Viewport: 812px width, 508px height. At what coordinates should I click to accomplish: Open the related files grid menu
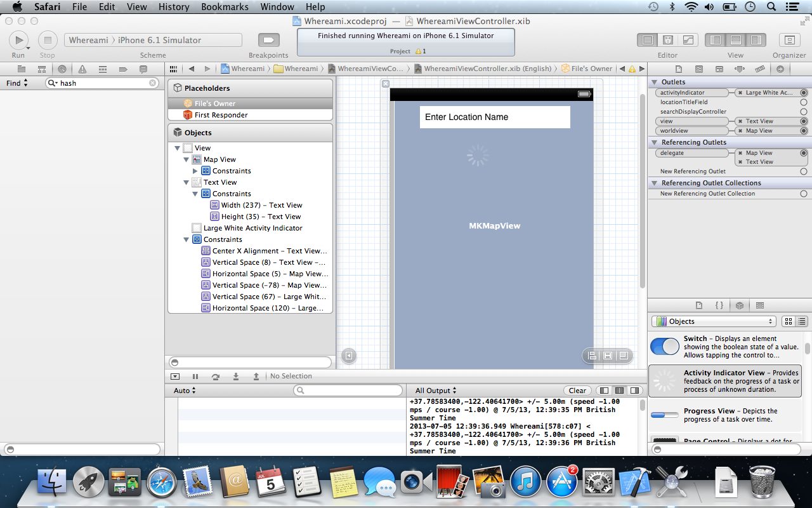174,69
